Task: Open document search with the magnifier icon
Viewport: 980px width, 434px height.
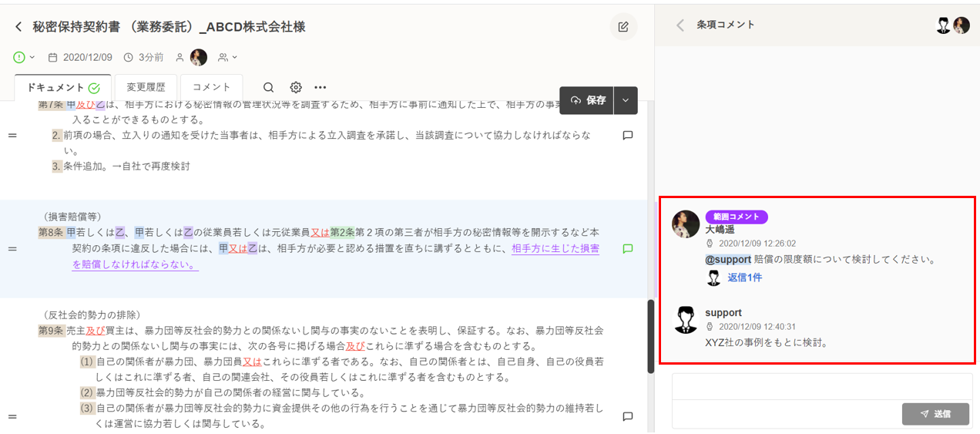Action: 268,88
